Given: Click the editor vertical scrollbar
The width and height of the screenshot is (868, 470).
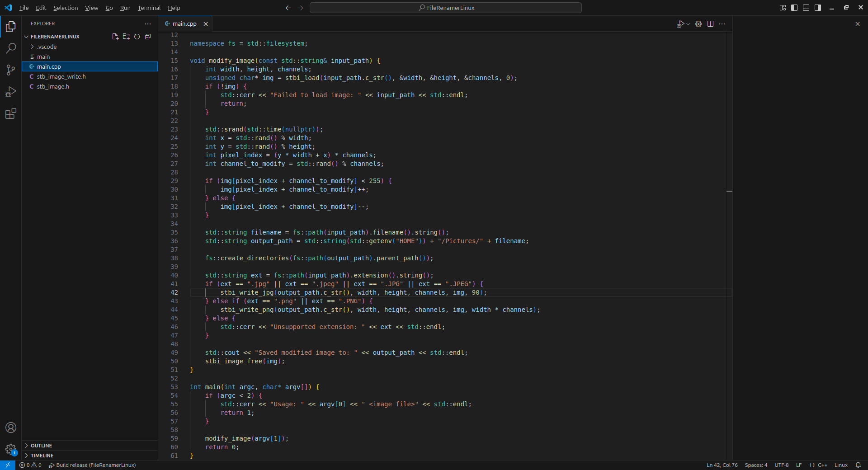Looking at the screenshot, I should click(729, 246).
